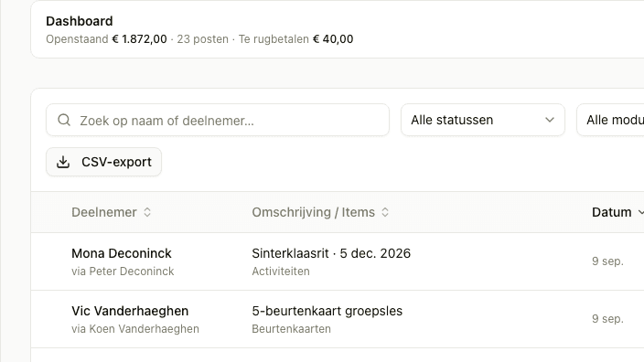This screenshot has height=362, width=644.
Task: Click the sort arrow beside Datum
Action: [x=640, y=212]
